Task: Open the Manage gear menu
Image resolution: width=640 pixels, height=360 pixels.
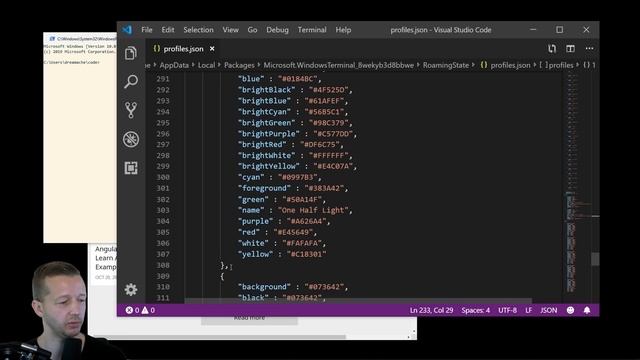Action: pyautogui.click(x=131, y=289)
